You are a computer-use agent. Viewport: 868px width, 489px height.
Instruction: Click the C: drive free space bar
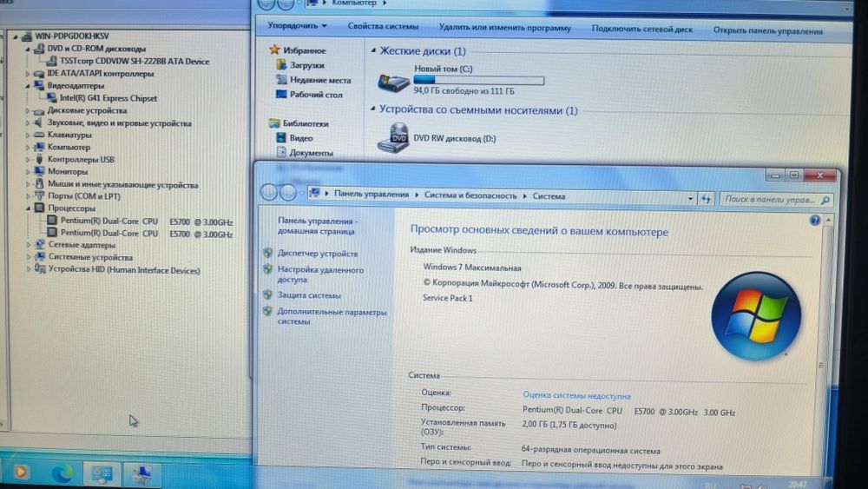point(479,80)
